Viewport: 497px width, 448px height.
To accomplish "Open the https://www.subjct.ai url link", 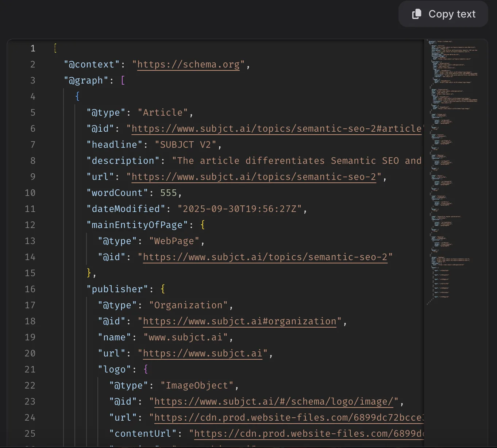I will [x=203, y=354].
